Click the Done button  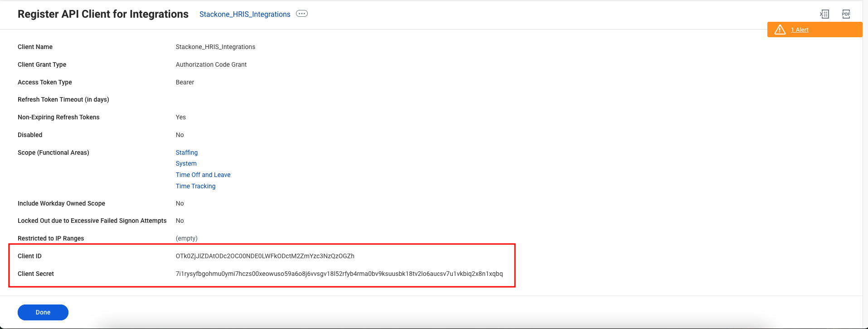coord(43,312)
